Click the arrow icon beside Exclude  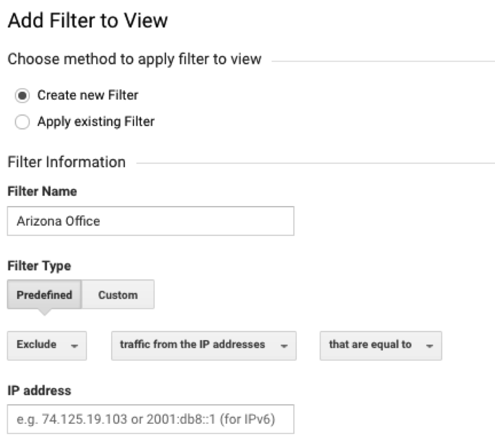[x=74, y=346]
